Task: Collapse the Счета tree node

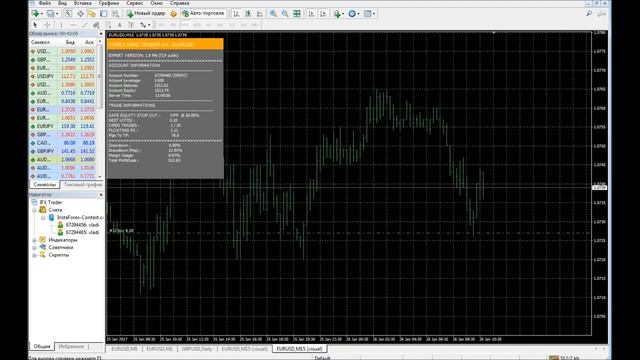Action: click(x=35, y=210)
